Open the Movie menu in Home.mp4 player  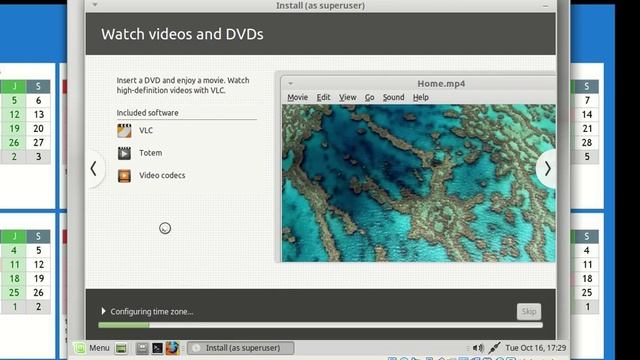point(298,98)
